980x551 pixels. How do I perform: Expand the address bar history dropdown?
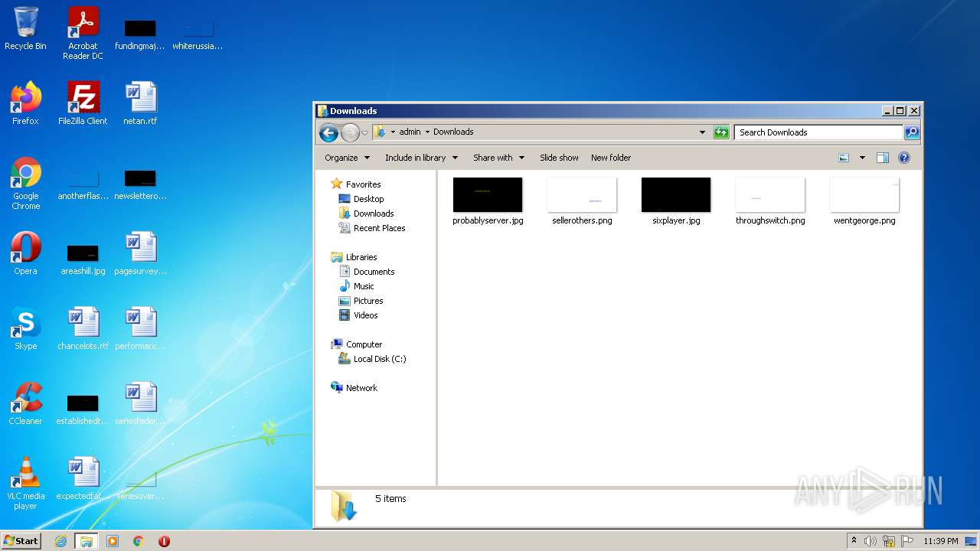tap(702, 132)
